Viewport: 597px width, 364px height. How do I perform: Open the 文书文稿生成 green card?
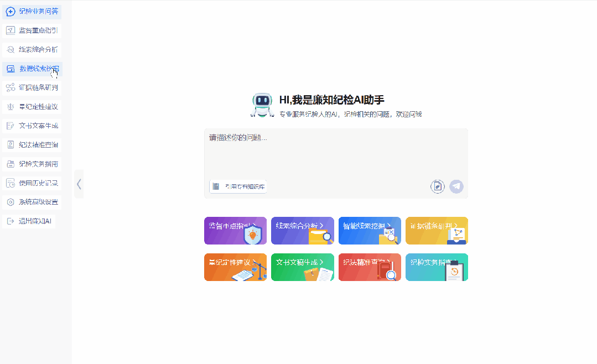(x=302, y=267)
